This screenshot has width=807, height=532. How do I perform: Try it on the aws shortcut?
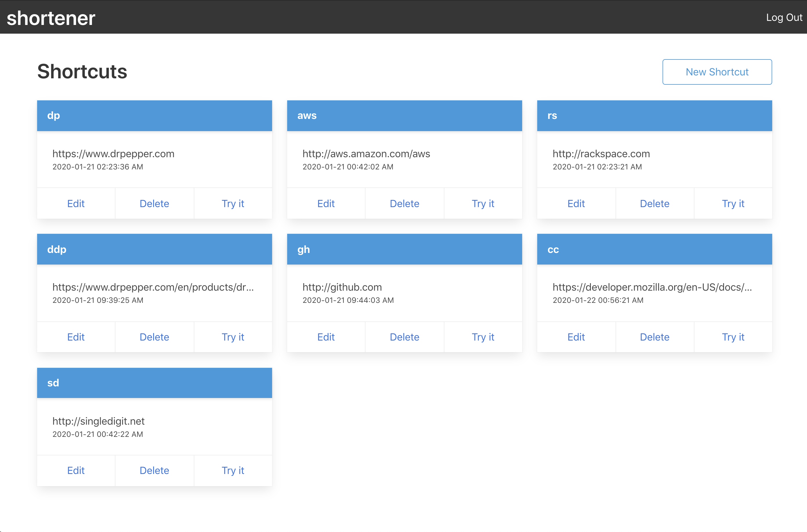pyautogui.click(x=483, y=204)
